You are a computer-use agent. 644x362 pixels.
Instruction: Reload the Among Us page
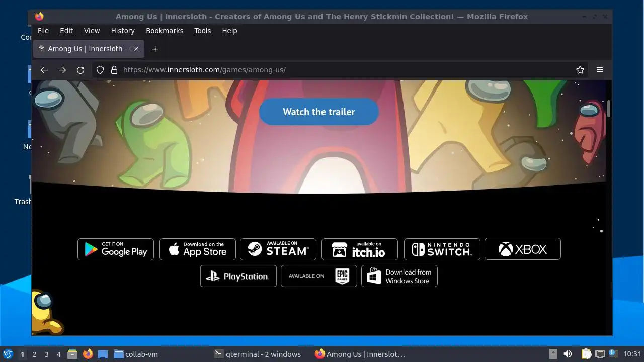pos(80,70)
